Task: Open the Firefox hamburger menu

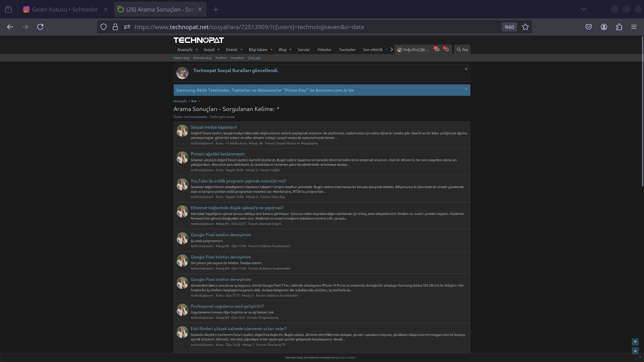Action: (634, 27)
